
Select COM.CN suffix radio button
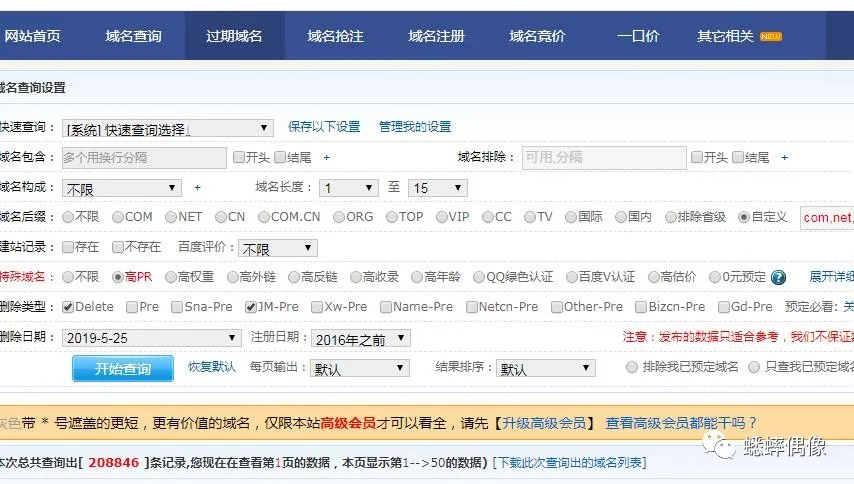click(x=264, y=217)
